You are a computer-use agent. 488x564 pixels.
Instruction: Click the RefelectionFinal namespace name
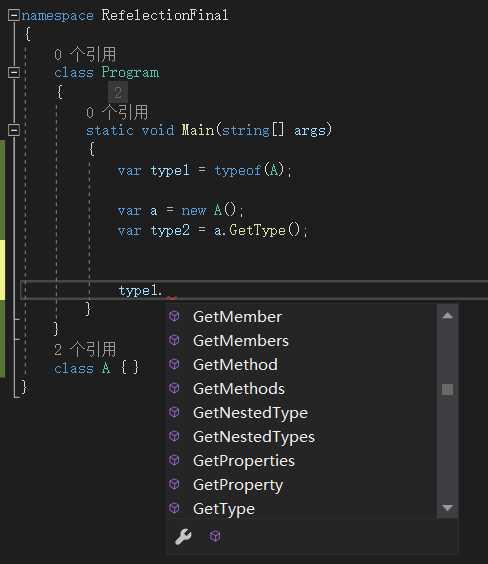(x=165, y=15)
